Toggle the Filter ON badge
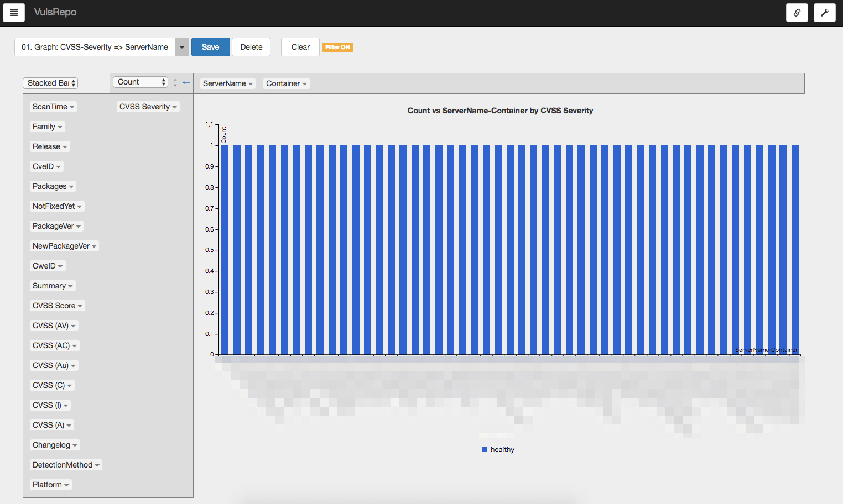 (337, 48)
